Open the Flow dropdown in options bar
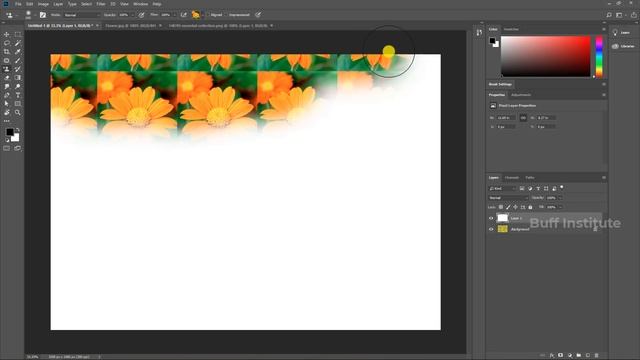Screen dimensions: 640x360 175,15
